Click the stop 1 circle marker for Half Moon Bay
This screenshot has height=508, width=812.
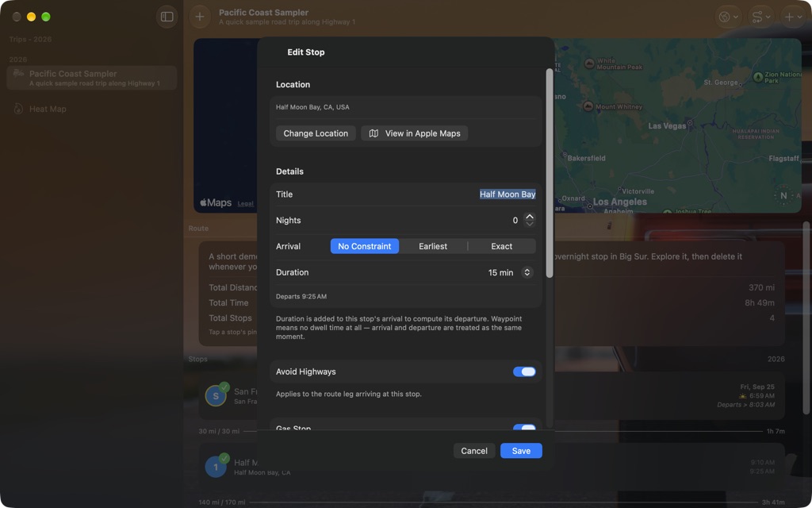point(216,467)
